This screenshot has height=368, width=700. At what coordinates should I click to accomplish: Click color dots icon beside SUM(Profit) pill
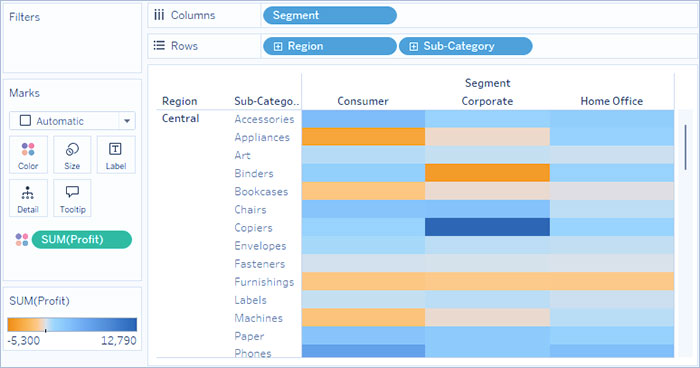click(x=22, y=239)
